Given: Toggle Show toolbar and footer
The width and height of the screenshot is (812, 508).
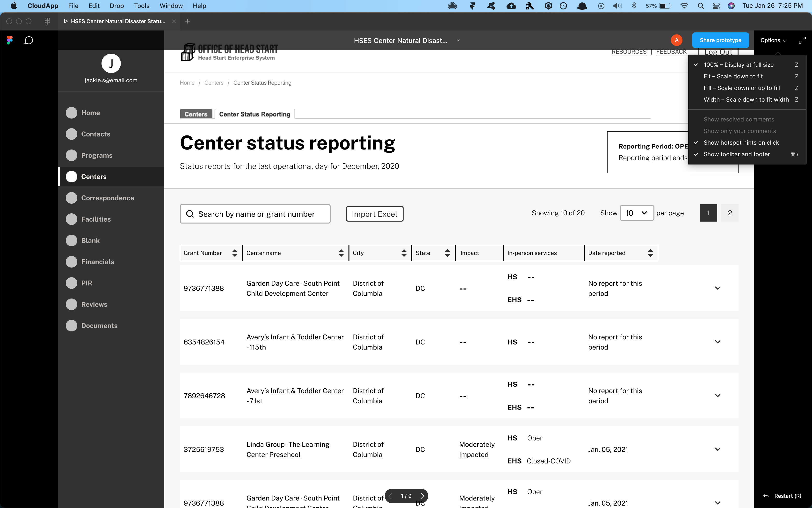Looking at the screenshot, I should coord(747,154).
